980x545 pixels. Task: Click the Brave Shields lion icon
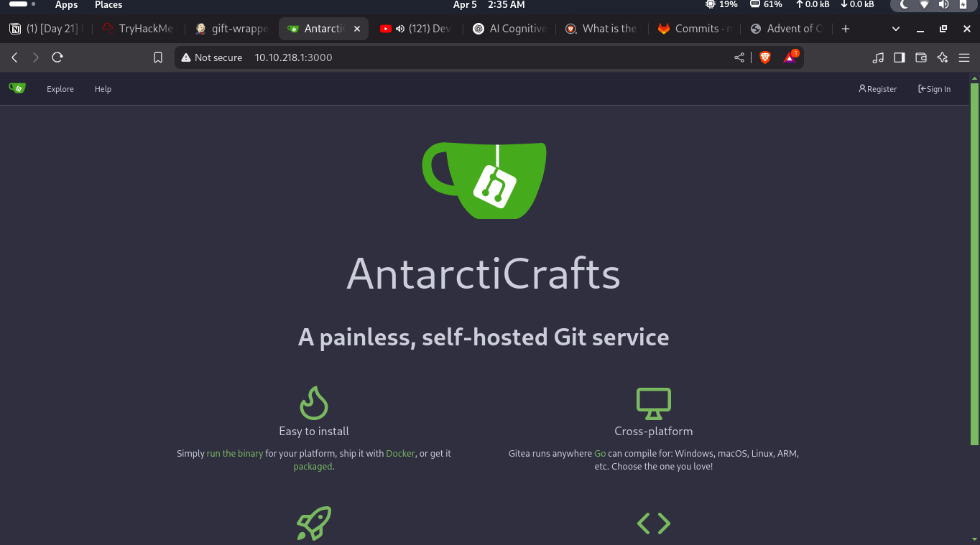[x=765, y=57]
